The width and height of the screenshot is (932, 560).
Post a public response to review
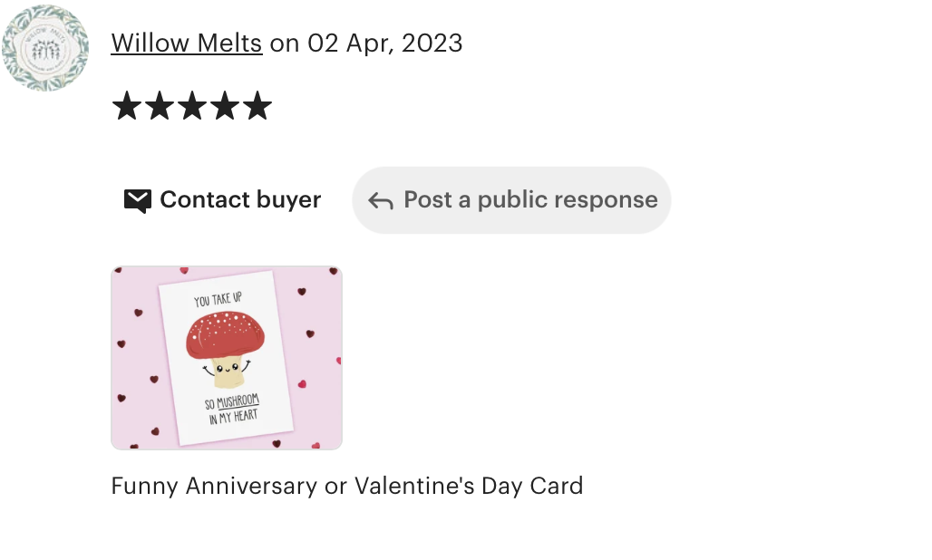tap(511, 200)
